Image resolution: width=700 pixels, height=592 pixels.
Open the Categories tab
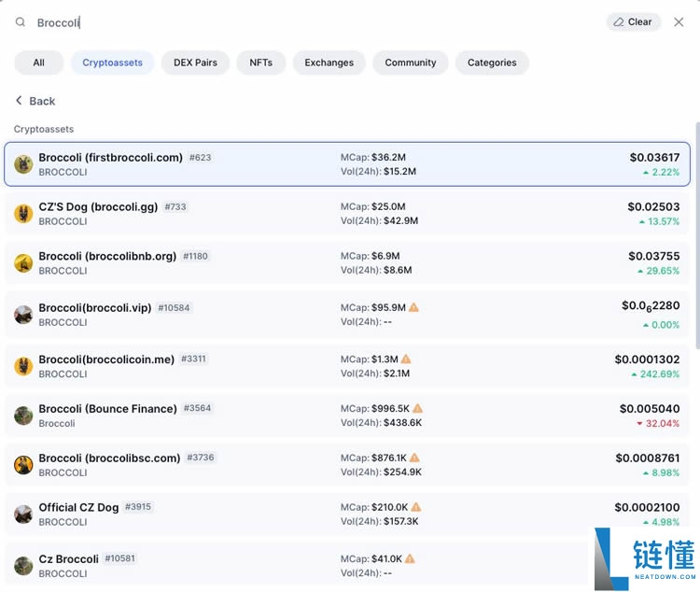click(492, 63)
